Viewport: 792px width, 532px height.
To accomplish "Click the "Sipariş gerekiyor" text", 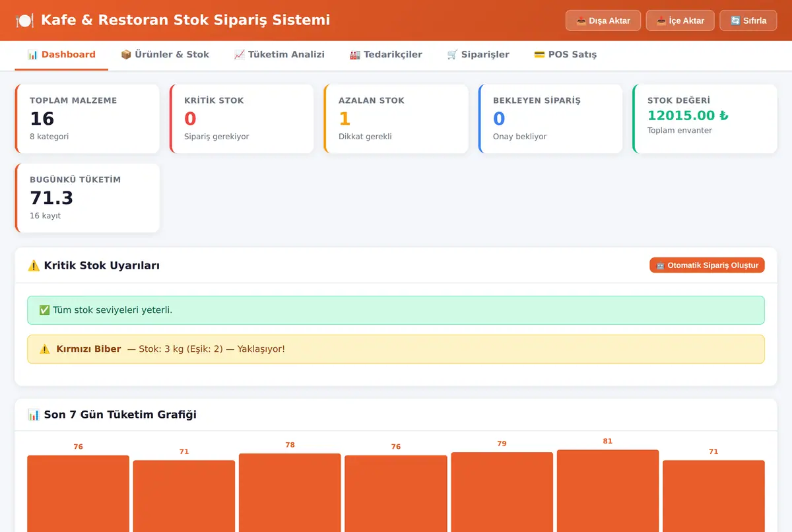I will tap(216, 137).
